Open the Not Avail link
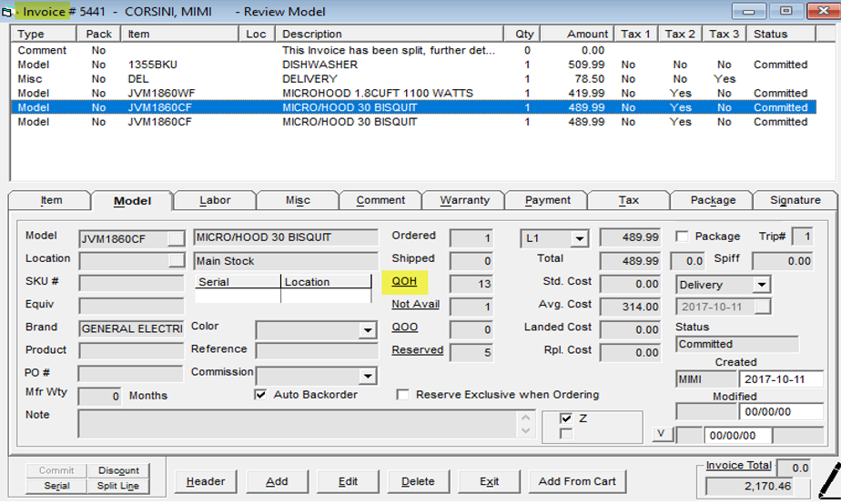The width and height of the screenshot is (841, 504). (x=416, y=304)
